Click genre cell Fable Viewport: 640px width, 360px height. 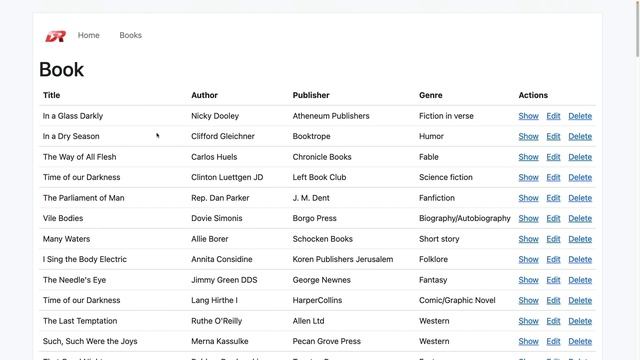(x=429, y=157)
